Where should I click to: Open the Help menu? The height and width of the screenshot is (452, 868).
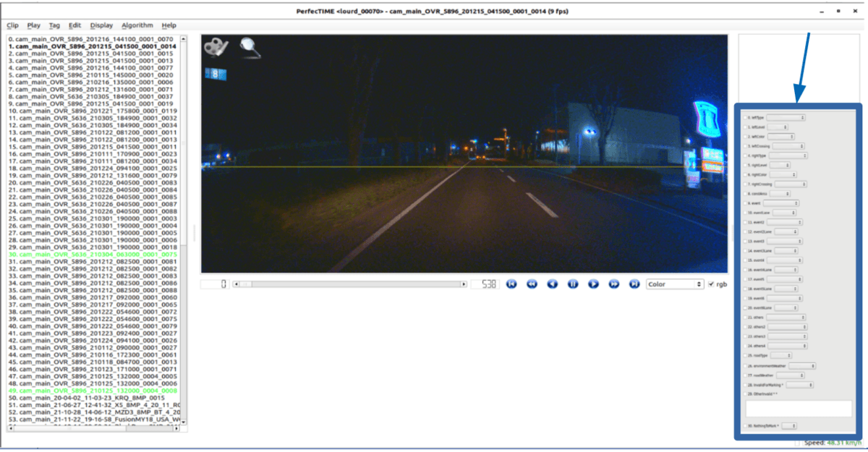169,25
